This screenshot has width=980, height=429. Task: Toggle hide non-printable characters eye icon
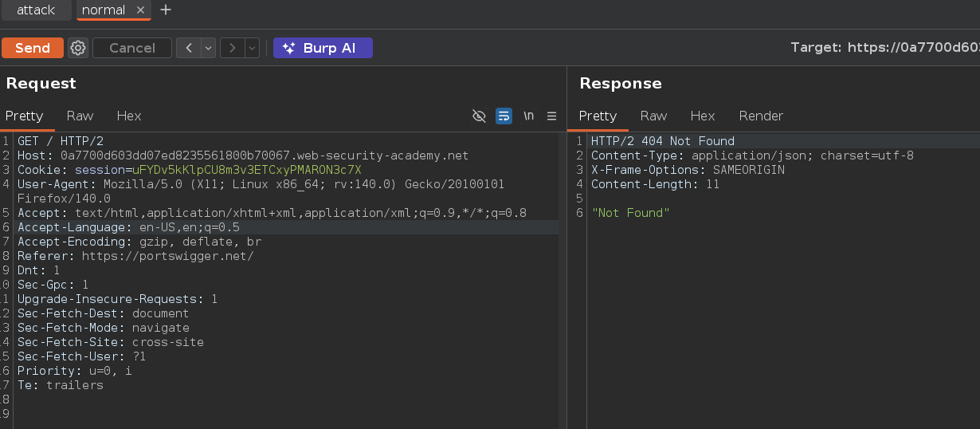point(479,116)
